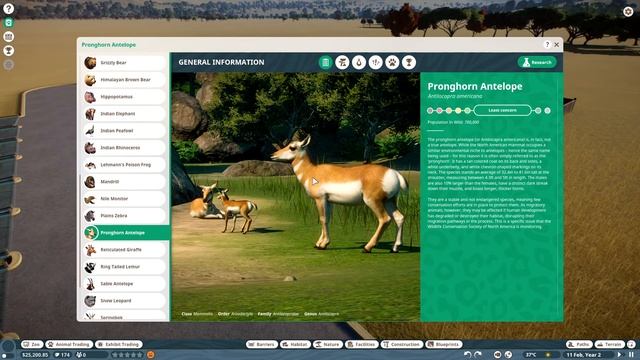Open the settings gear at top right

point(628,11)
